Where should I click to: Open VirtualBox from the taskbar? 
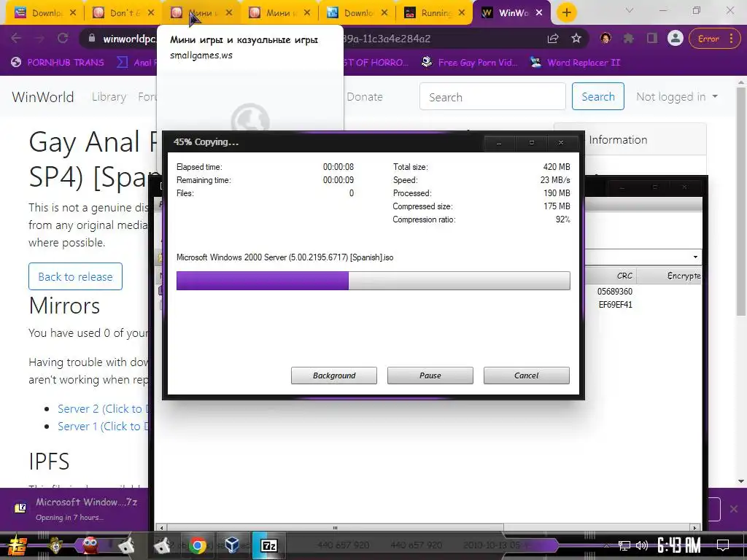pos(232,545)
